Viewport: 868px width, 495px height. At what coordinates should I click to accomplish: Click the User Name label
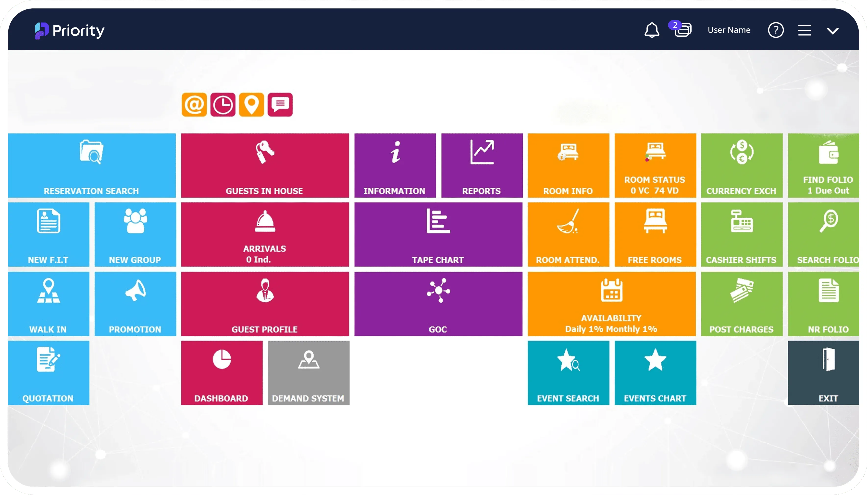click(x=729, y=30)
